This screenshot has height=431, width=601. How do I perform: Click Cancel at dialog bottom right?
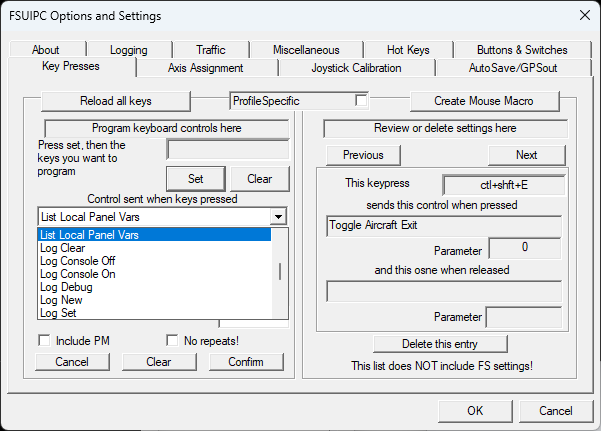click(556, 411)
